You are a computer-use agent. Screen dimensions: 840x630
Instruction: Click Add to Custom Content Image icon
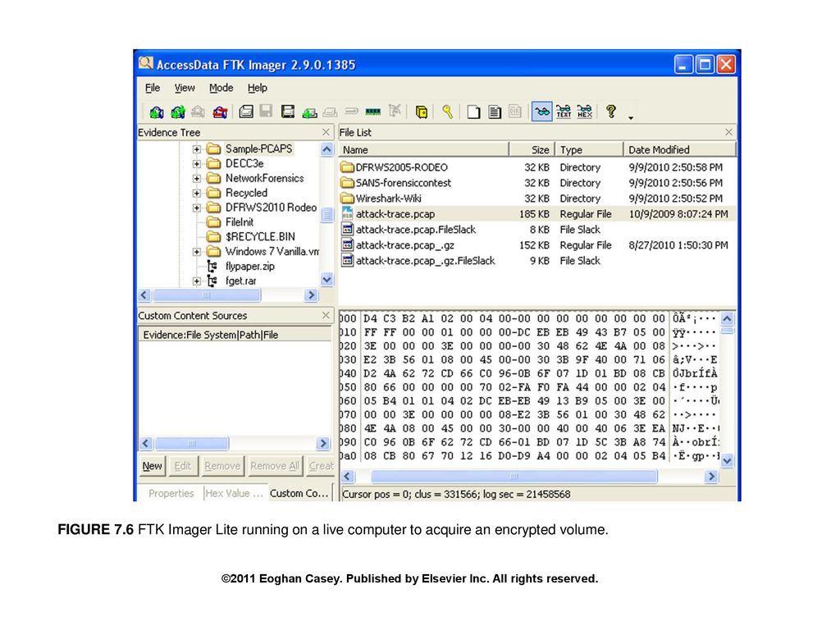[x=309, y=112]
